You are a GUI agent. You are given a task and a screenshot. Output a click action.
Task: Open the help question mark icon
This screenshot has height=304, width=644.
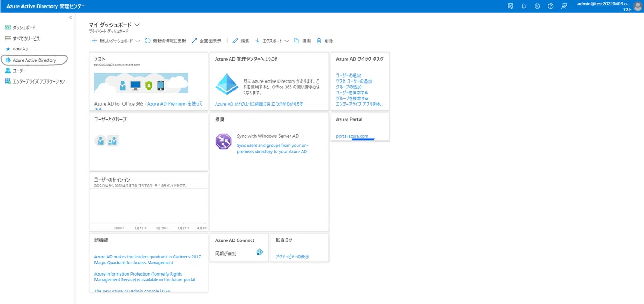click(551, 6)
